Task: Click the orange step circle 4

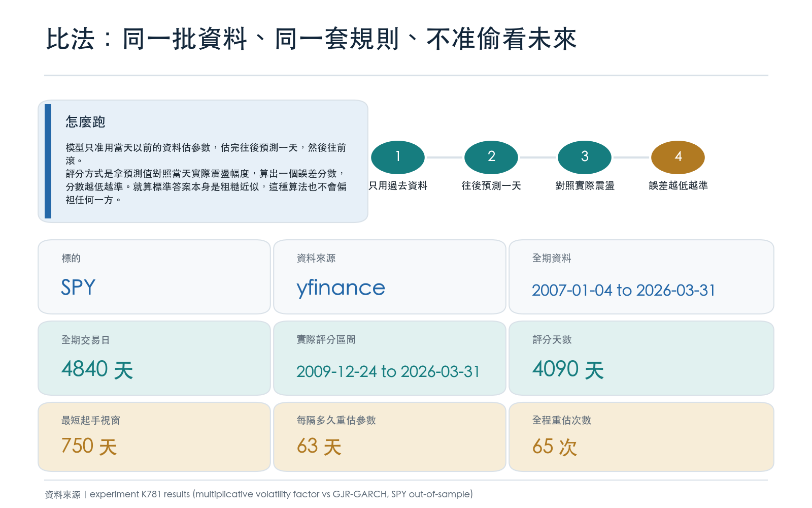Action: click(678, 157)
